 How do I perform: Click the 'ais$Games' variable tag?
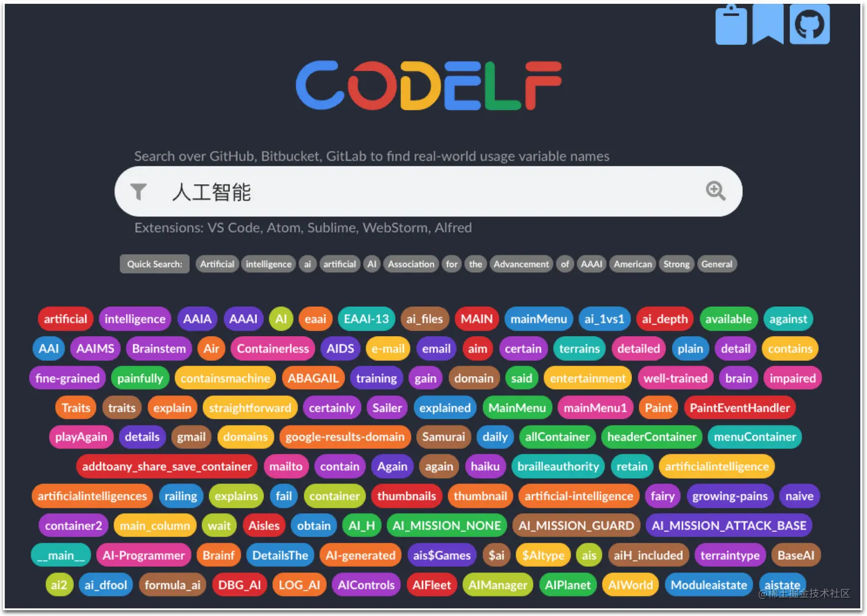point(442,556)
